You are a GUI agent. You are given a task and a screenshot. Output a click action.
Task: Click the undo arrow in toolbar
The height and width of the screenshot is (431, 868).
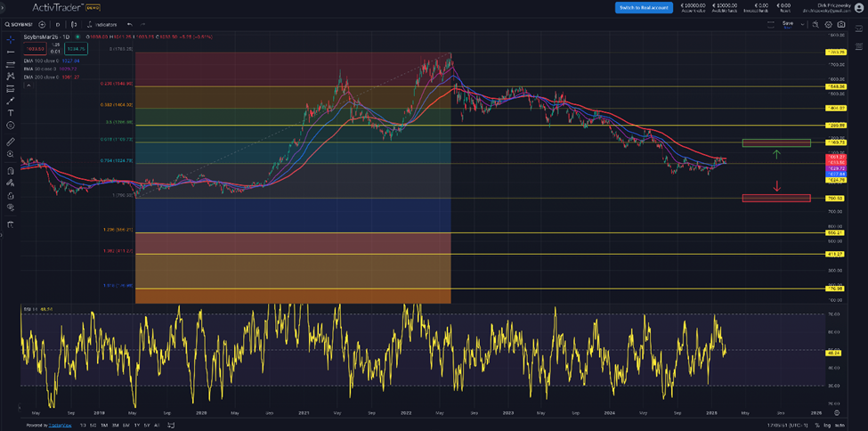[130, 24]
